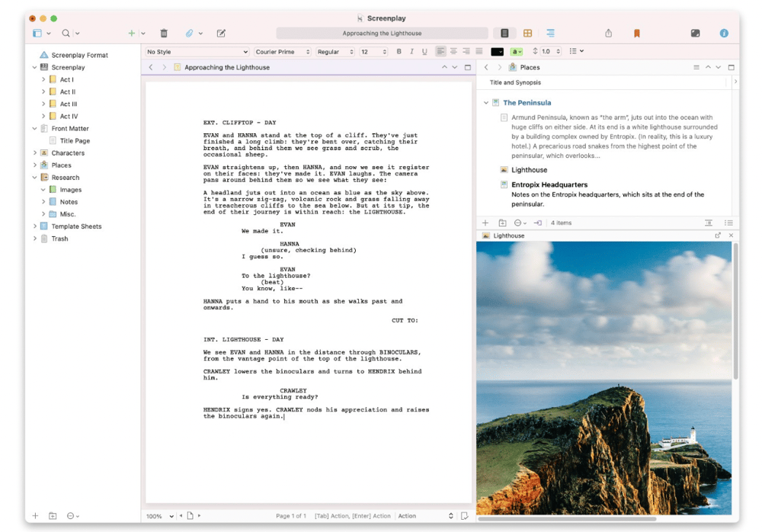Select Lighthouse in outliner

pos(530,170)
